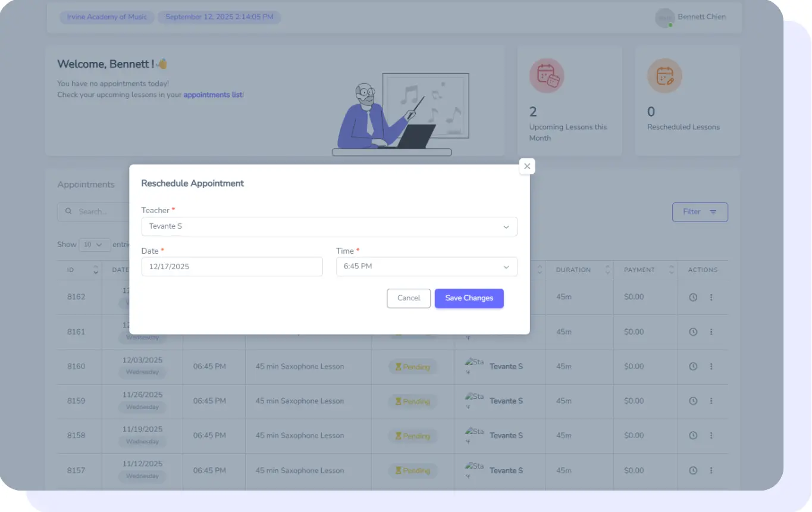Click the Date field with 12/17/2025

[x=232, y=267]
